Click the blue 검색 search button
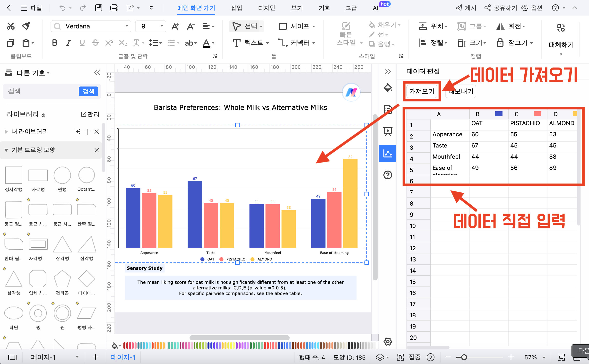Image resolution: width=589 pixels, height=364 pixels. click(88, 91)
